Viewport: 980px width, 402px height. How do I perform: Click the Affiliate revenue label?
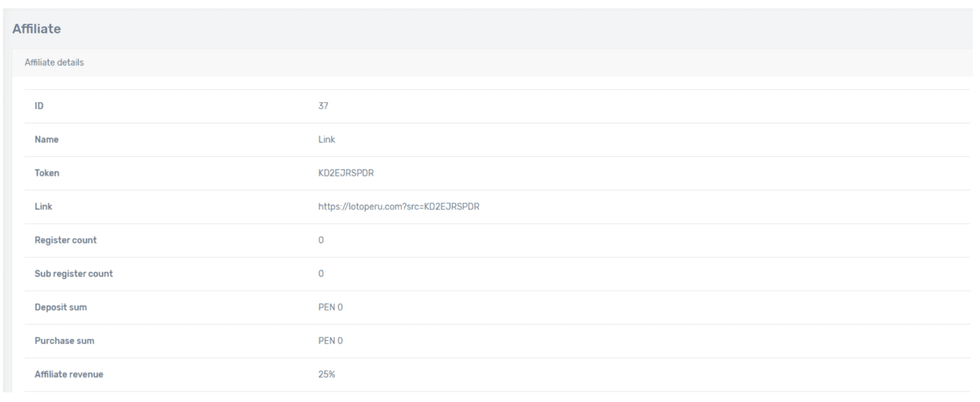pos(70,375)
